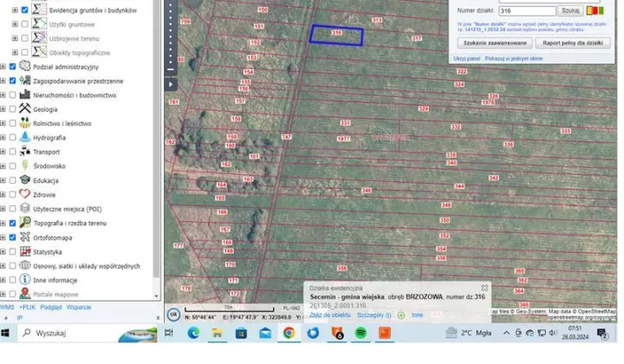Expand the Topografia i rzeźba terenu node

point(3,223)
